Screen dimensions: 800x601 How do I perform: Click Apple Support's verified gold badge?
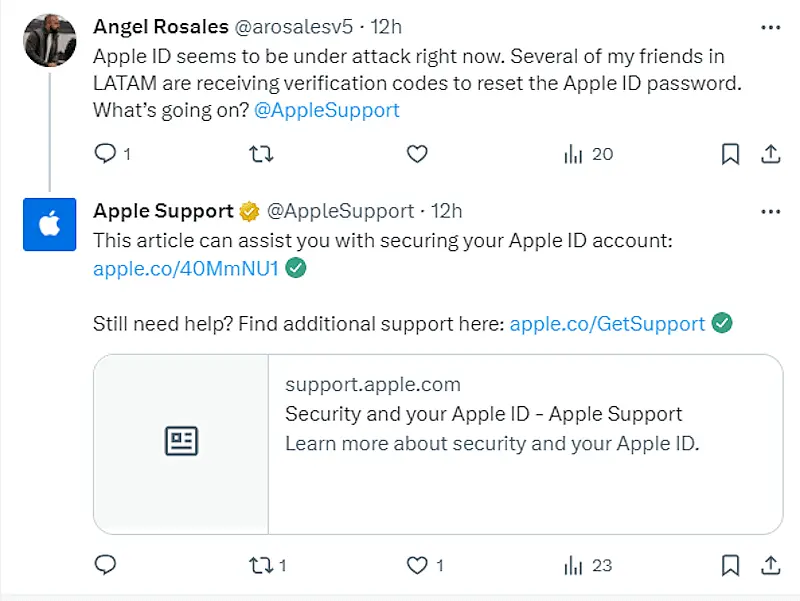(250, 211)
